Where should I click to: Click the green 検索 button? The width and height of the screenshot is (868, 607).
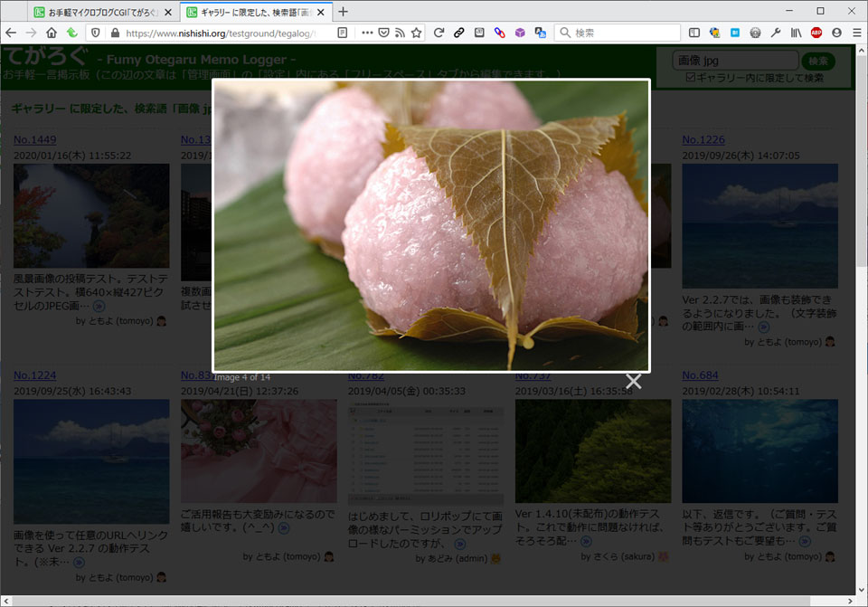pos(818,61)
